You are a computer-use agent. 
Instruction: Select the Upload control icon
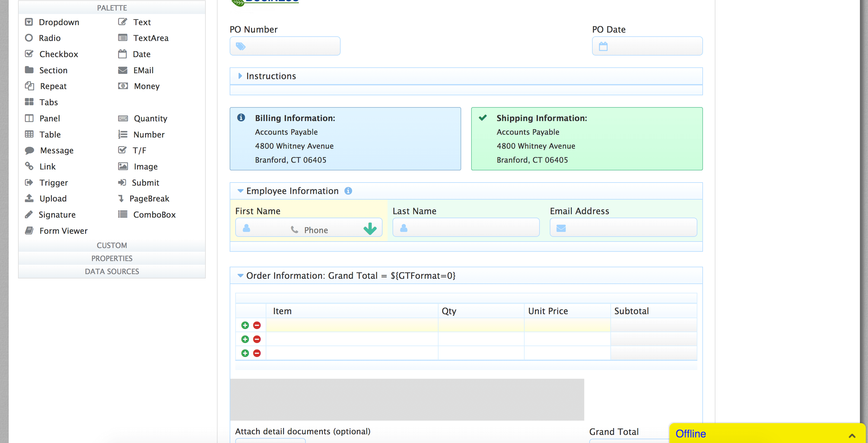tap(29, 198)
